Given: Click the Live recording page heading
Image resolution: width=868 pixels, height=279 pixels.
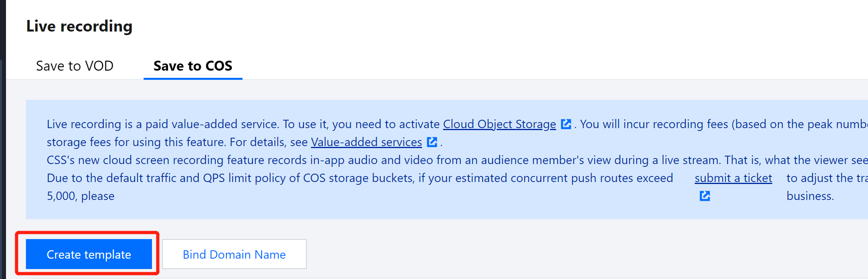Looking at the screenshot, I should click(79, 26).
